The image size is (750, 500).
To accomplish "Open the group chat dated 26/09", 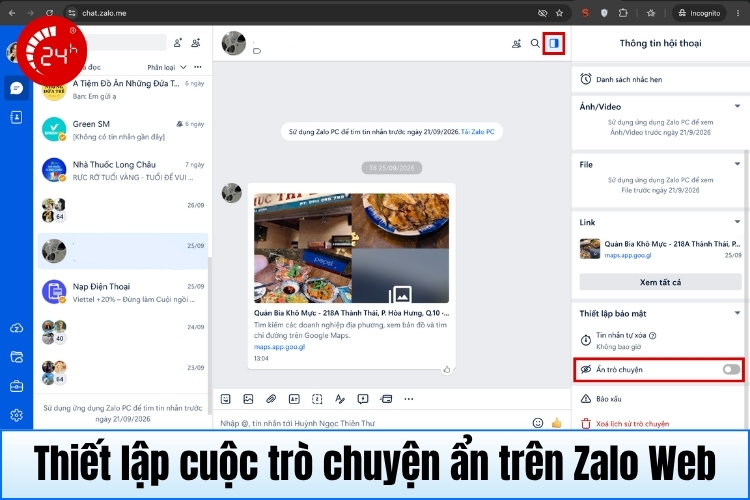I will (x=122, y=211).
